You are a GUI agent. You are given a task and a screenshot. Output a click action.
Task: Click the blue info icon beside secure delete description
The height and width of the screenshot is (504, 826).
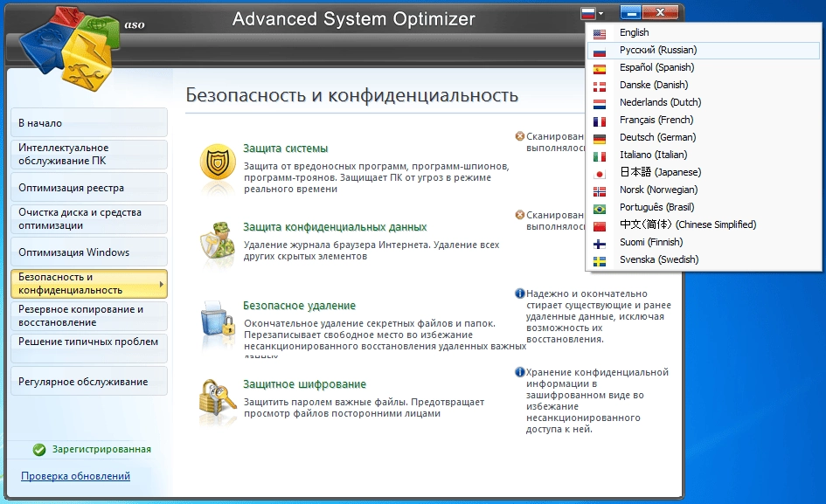(x=520, y=293)
